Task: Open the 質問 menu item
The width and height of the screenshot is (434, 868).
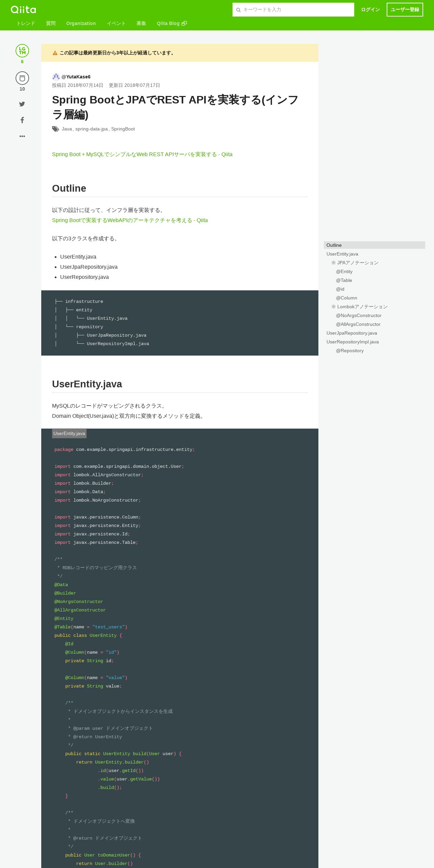Action: (51, 23)
